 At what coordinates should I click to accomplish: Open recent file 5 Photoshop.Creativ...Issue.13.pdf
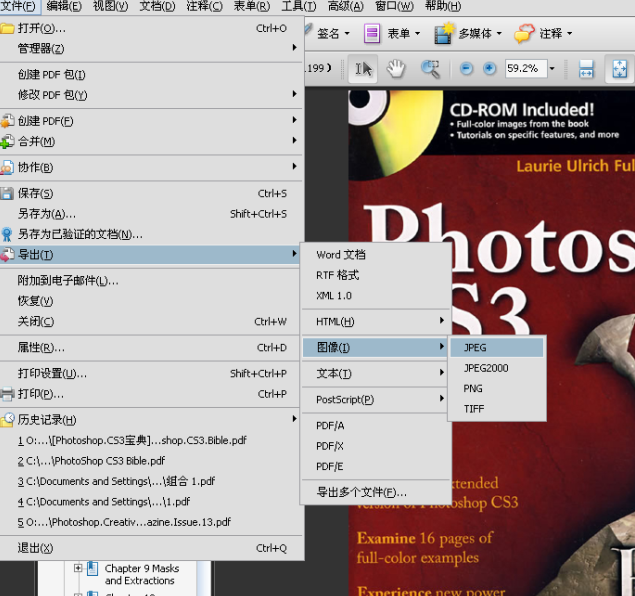(151, 522)
